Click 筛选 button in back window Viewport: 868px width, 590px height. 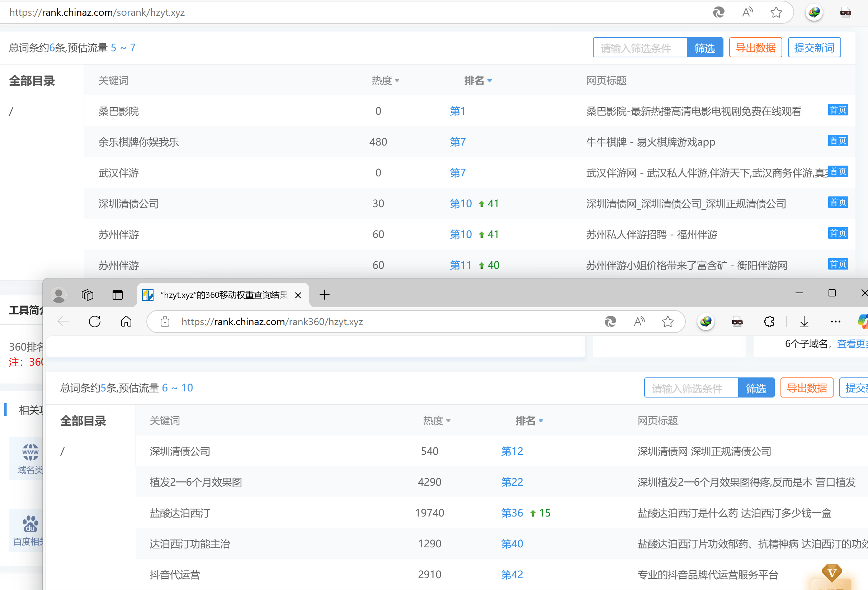pos(705,48)
